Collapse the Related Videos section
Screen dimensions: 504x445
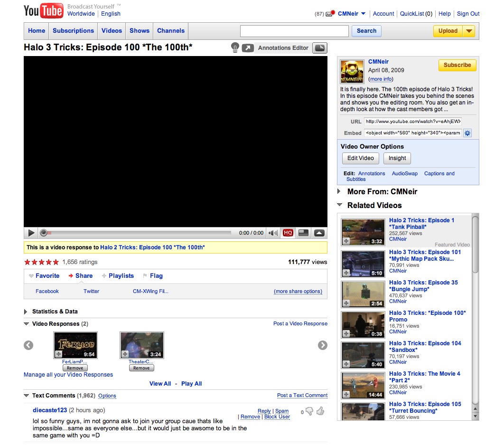tap(339, 205)
